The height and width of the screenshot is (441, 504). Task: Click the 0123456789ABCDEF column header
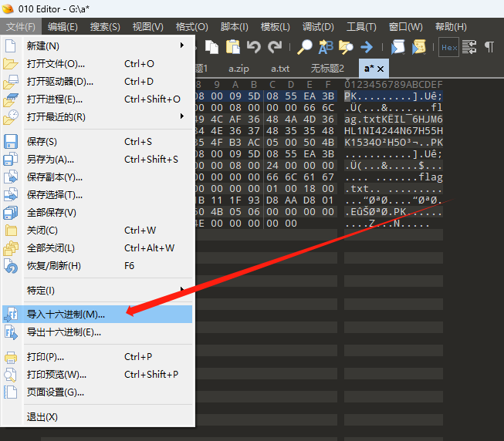click(x=394, y=84)
